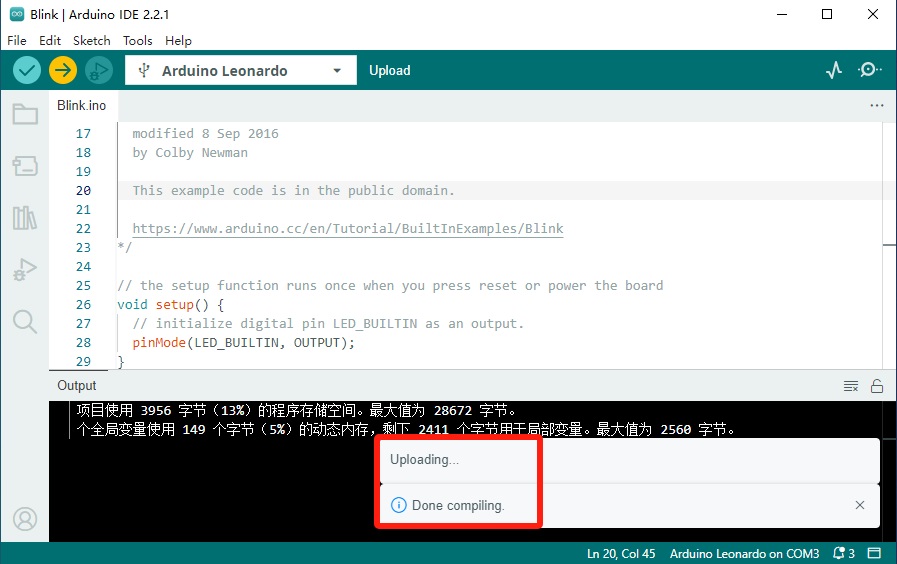
Task: Open the editor tab more options (three dots)
Action: 876,105
